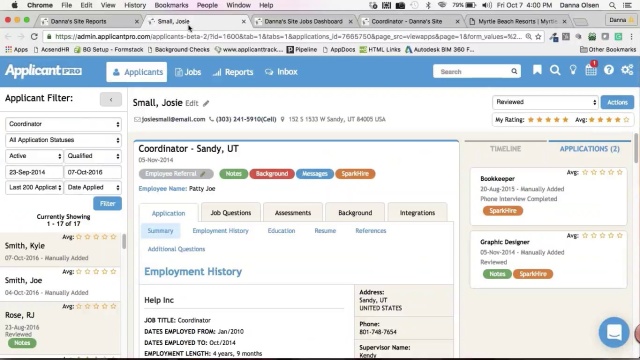Open the Date Applied sort dropdown

click(93, 187)
